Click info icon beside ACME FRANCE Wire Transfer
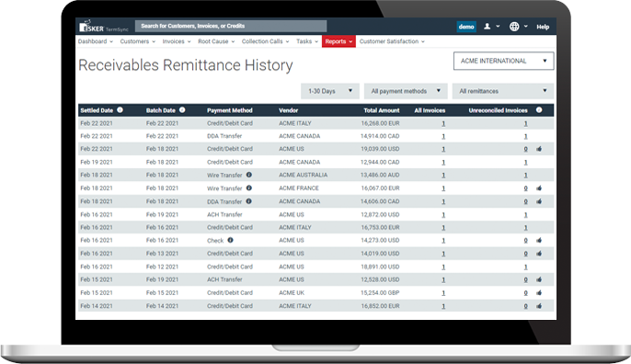Image resolution: width=631 pixels, height=364 pixels. tap(249, 188)
